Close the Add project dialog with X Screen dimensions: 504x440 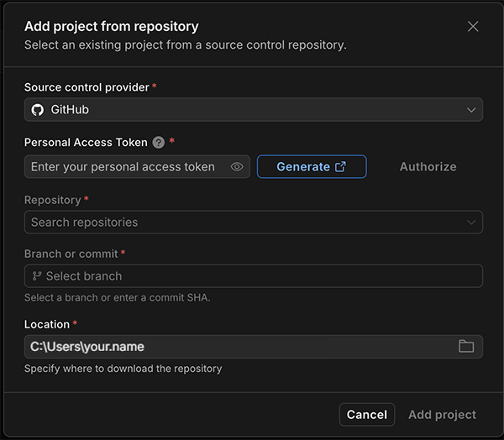coord(473,27)
